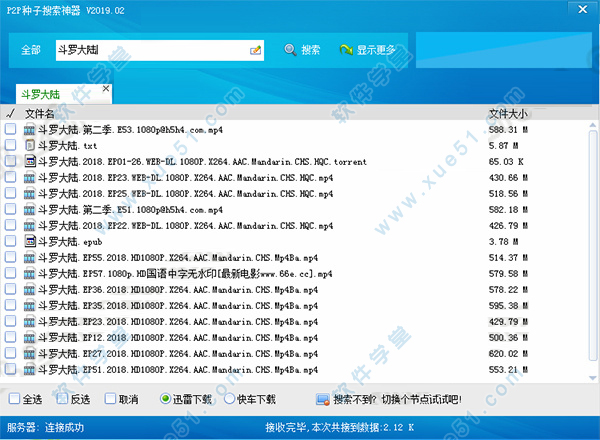Click video icon for EP51.2018 file
The image size is (600, 440).
coord(29,370)
